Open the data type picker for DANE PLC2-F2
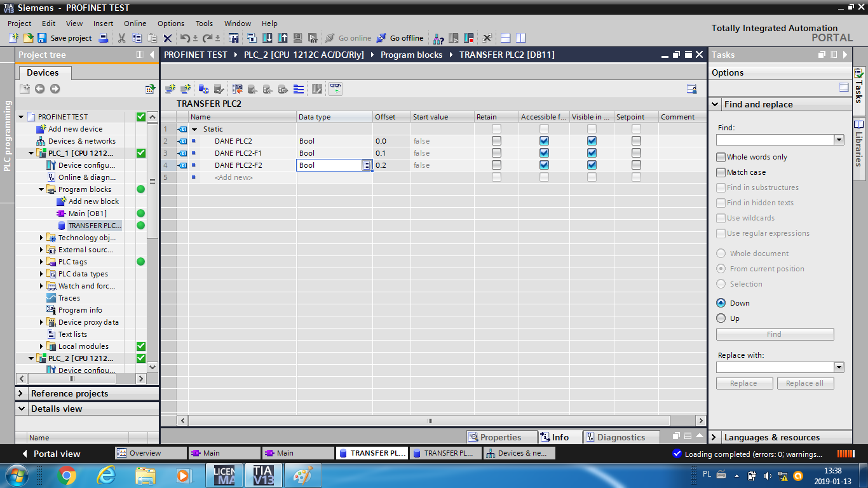Image resolution: width=868 pixels, height=488 pixels. click(367, 165)
